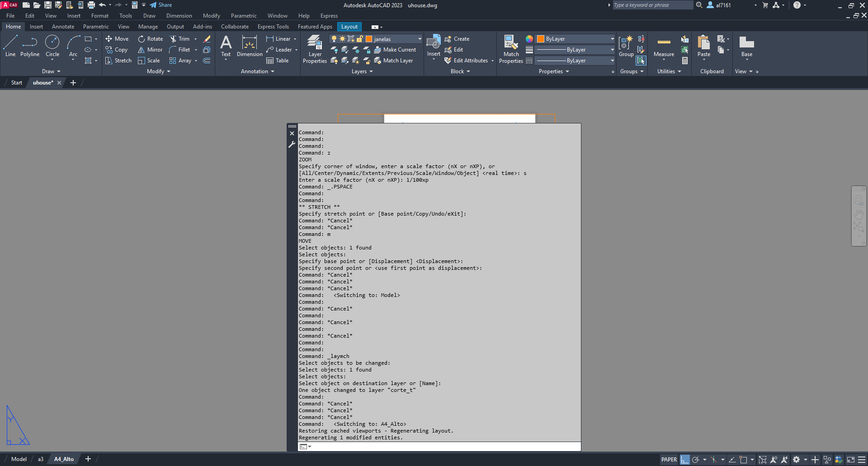Open the command window customize wrench

tap(292, 145)
